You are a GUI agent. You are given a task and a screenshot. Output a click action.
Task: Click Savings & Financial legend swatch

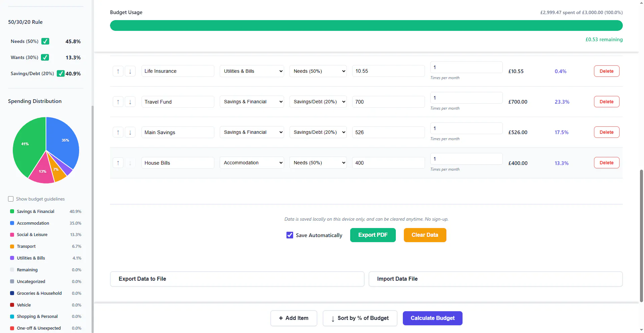pyautogui.click(x=12, y=211)
